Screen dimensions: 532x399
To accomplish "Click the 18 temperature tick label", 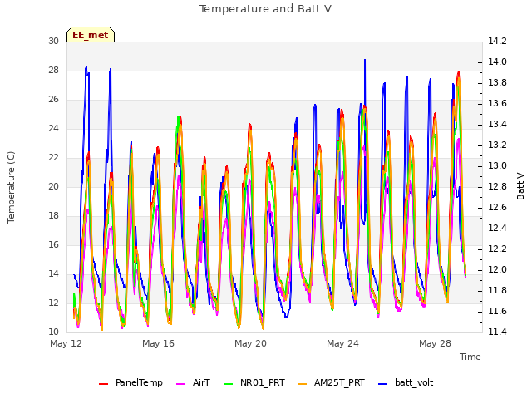I will [53, 216].
